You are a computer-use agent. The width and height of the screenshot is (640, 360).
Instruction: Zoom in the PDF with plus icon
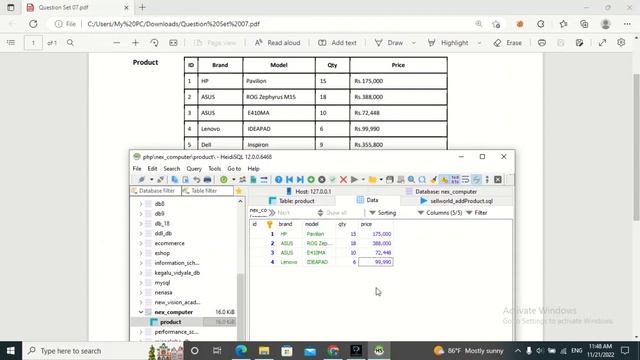coord(136,42)
